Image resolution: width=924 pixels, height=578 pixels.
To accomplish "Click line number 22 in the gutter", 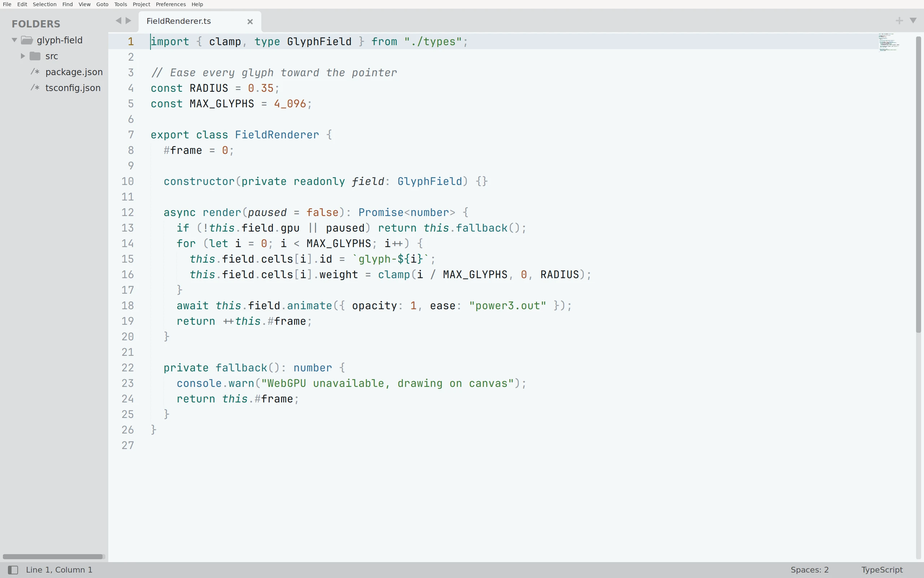I will (x=127, y=368).
